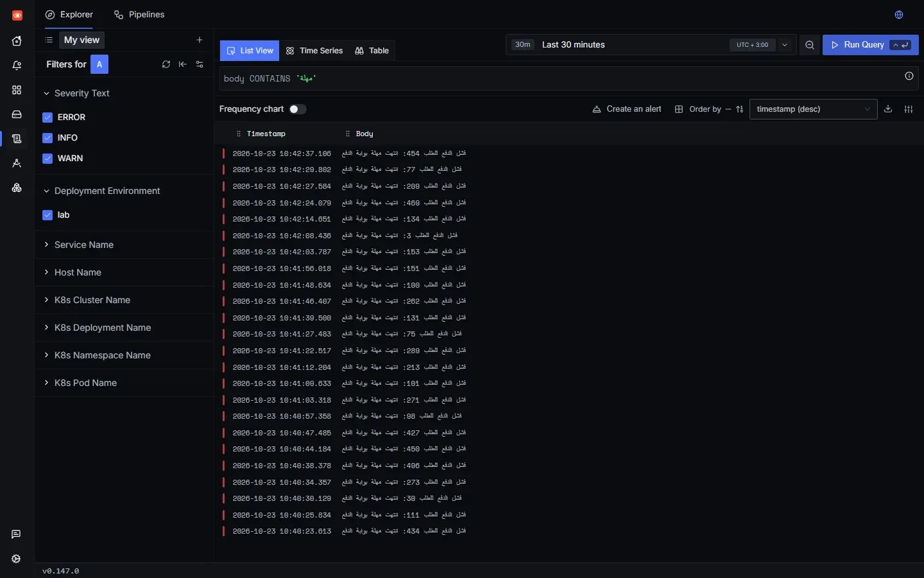
Task: Open the timestamp (desc) order dropdown
Action: pyautogui.click(x=814, y=109)
